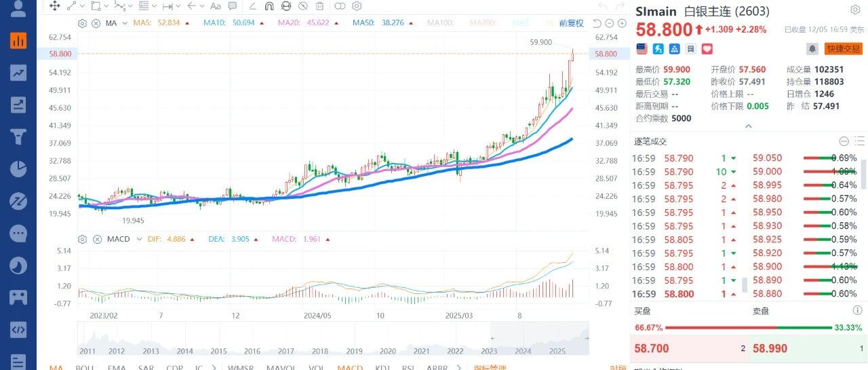
Task: Click the 快捷交易 quick trade button
Action: point(843,49)
